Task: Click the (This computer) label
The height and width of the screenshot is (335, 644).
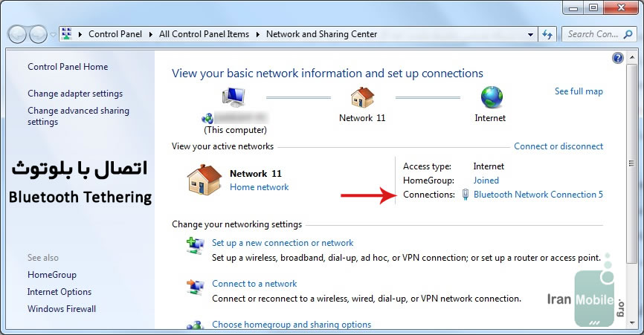Action: tap(235, 130)
